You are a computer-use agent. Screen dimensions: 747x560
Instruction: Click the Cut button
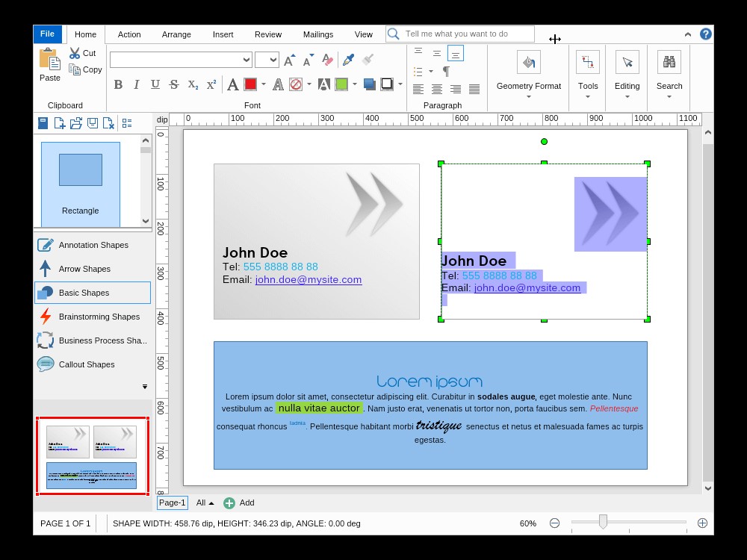(82, 53)
